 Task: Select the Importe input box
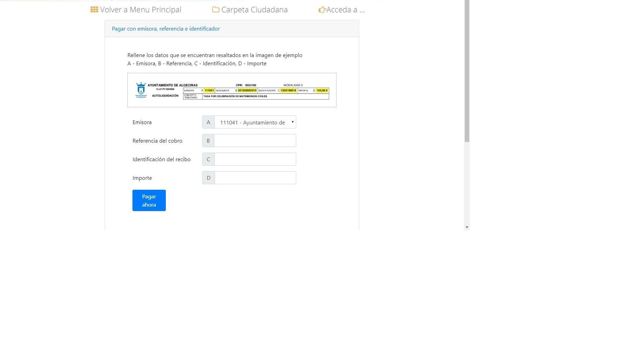(255, 178)
